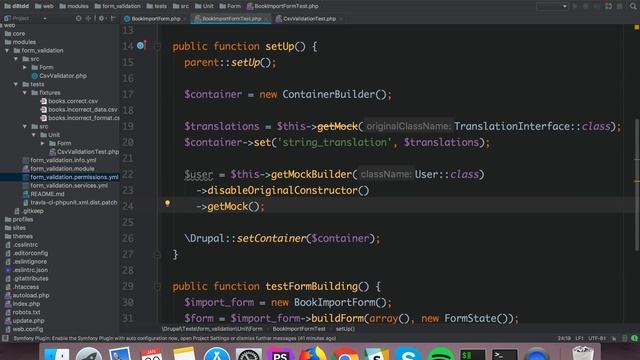Select README.md in the project tree
Image resolution: width=640 pixels, height=360 pixels.
(x=47, y=194)
